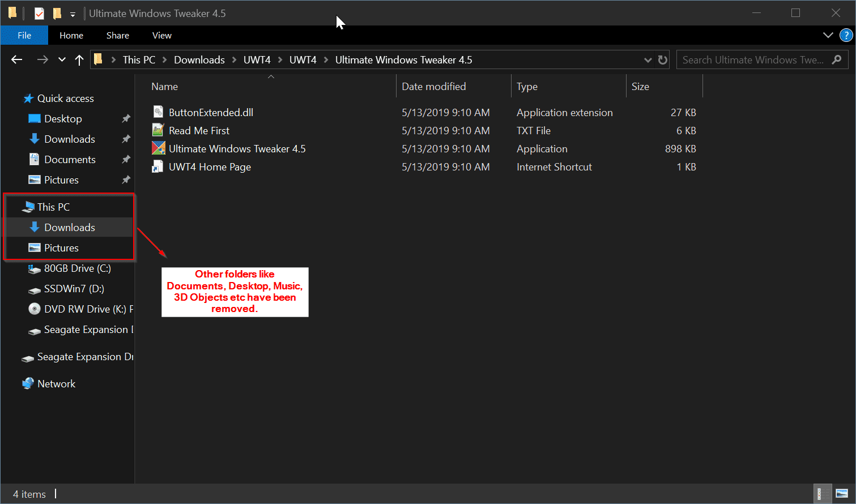Open the Quick Access Toolbar customize dropdown
Viewport: 856px width, 504px height.
pos(73,14)
